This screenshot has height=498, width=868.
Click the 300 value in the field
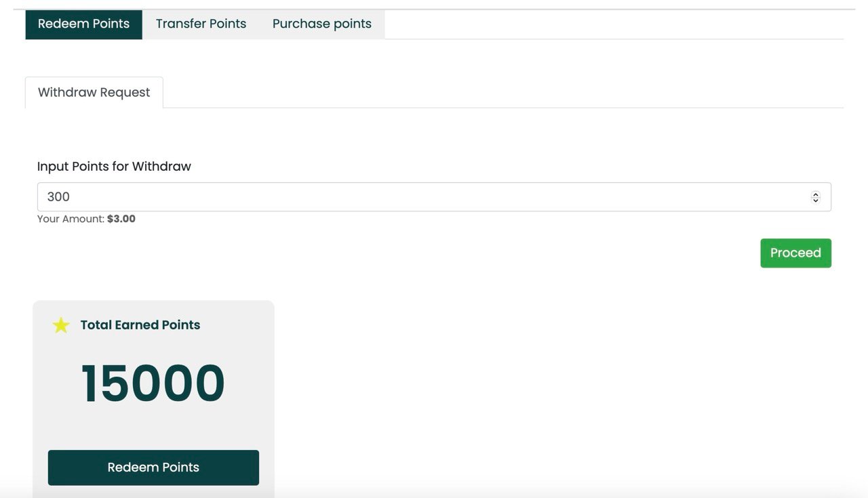[58, 197]
